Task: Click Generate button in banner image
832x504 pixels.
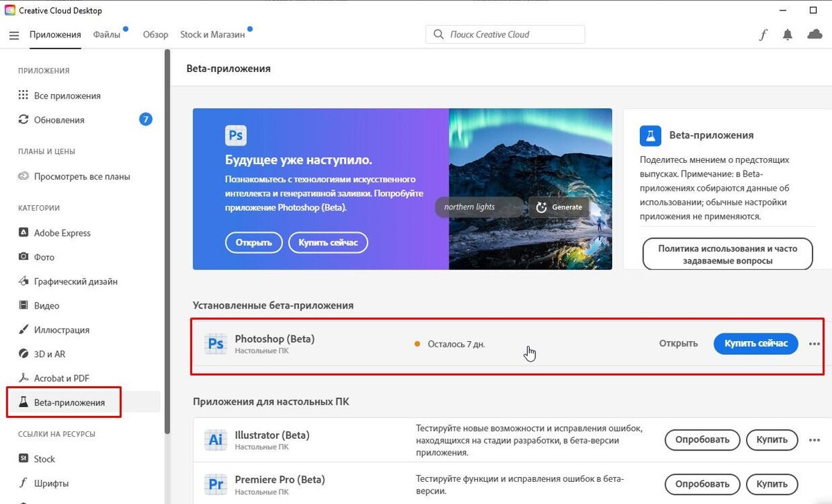Action: tap(559, 207)
